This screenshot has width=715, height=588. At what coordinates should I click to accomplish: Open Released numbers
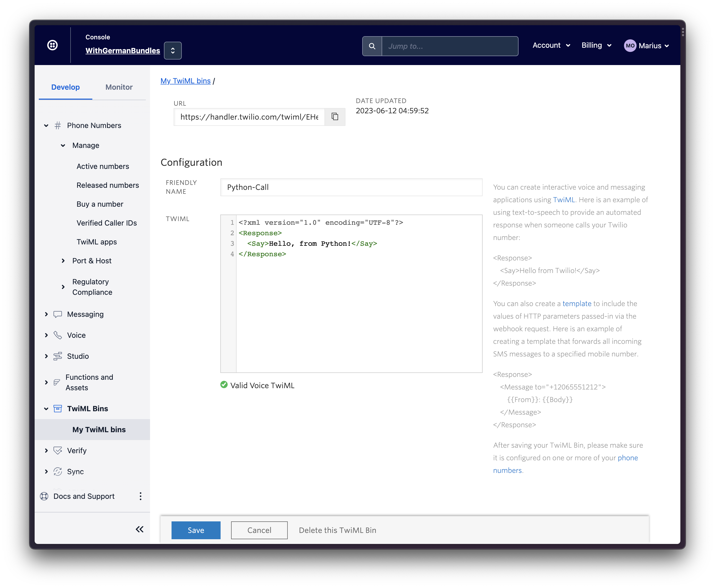108,185
